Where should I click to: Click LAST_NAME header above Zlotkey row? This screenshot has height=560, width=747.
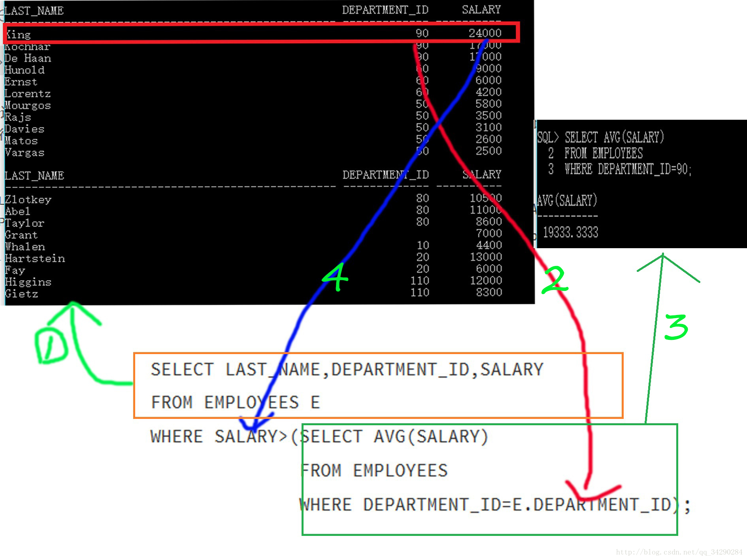point(34,176)
